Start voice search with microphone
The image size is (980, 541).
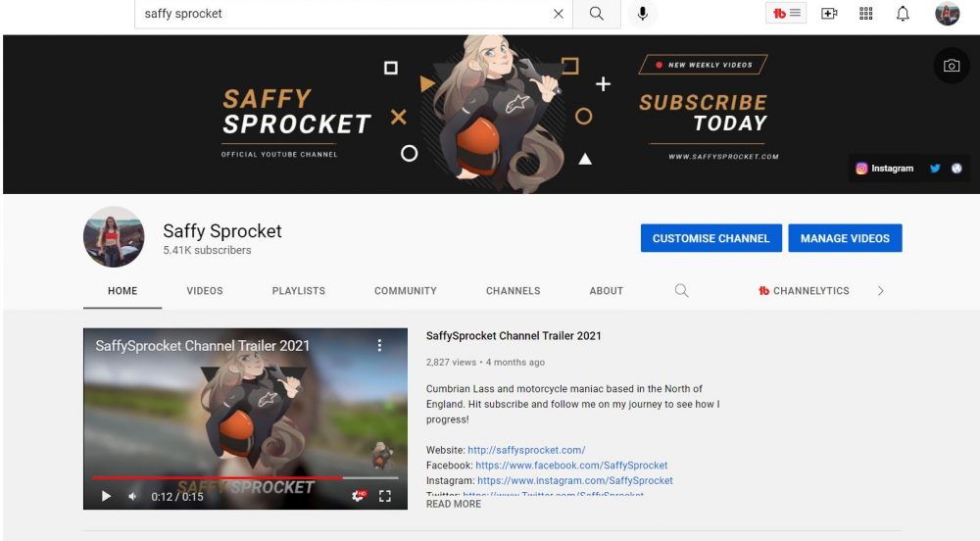(643, 14)
